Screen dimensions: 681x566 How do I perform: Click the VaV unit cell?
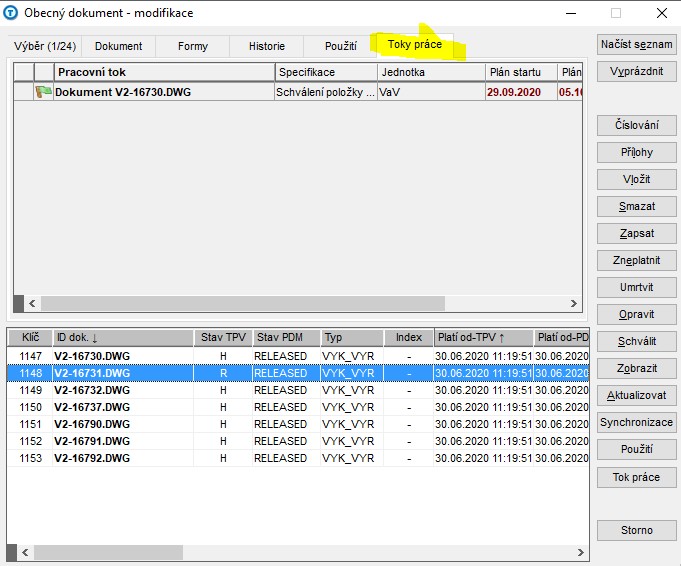[x=431, y=92]
